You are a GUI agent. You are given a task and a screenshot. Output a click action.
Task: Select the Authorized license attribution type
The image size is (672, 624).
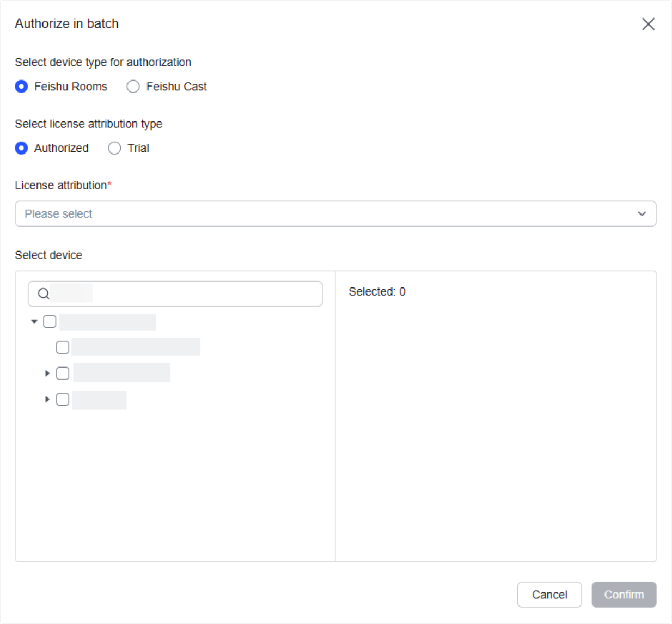coord(22,148)
